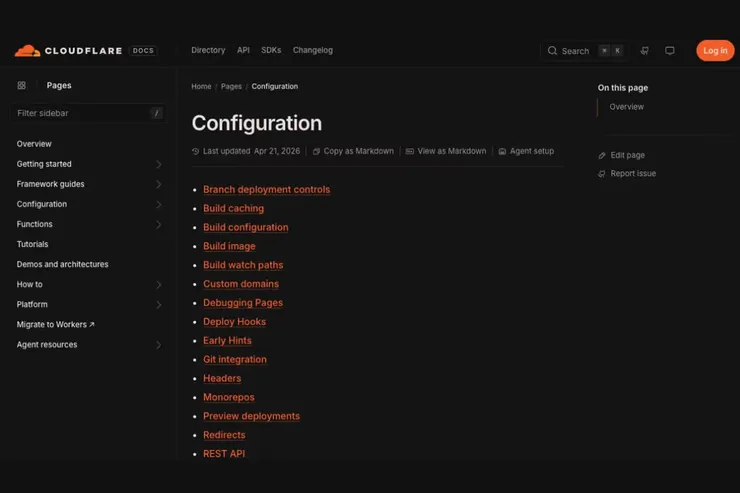The height and width of the screenshot is (493, 740).
Task: Open REST API link
Action: coord(224,454)
